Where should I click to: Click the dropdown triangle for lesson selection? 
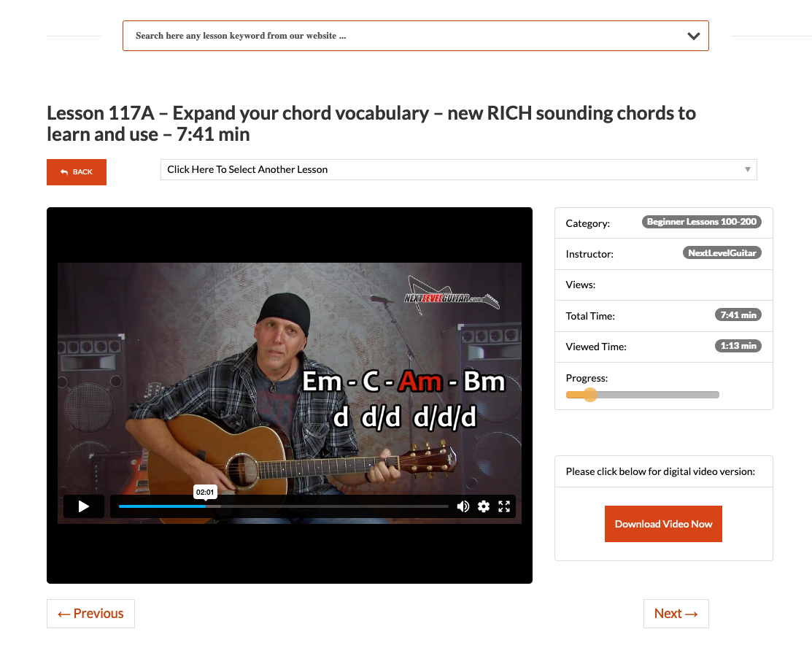tap(747, 169)
